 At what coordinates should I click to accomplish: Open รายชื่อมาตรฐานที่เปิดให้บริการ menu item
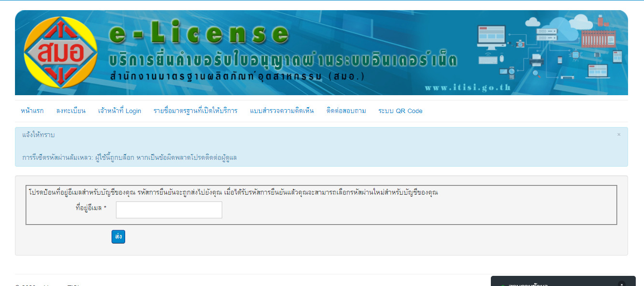pyautogui.click(x=196, y=111)
